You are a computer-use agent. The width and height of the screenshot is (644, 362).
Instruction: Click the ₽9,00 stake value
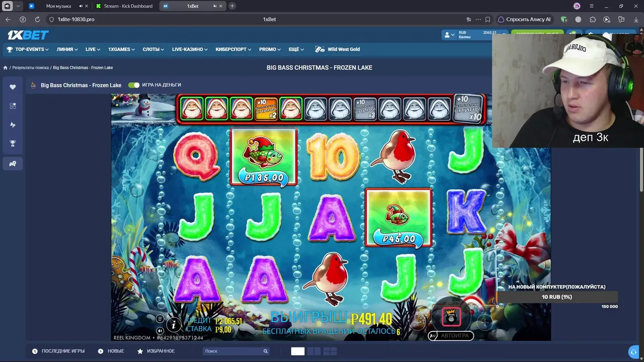(223, 330)
